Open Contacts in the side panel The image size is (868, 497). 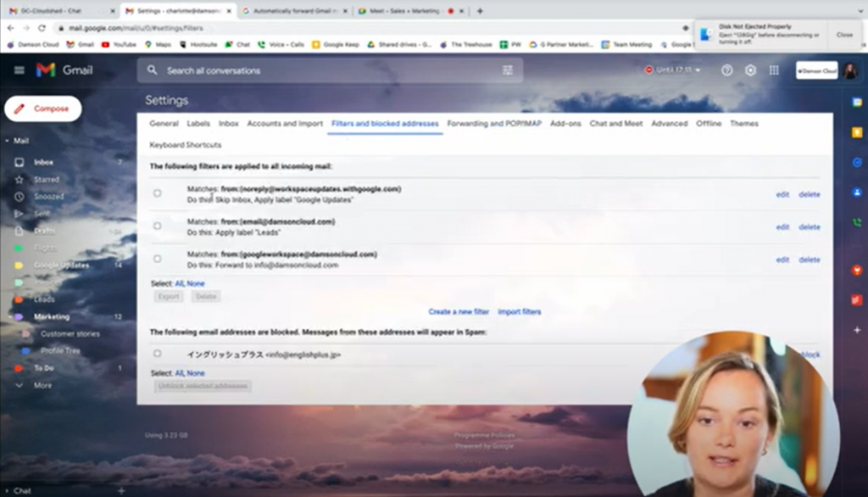(857, 193)
